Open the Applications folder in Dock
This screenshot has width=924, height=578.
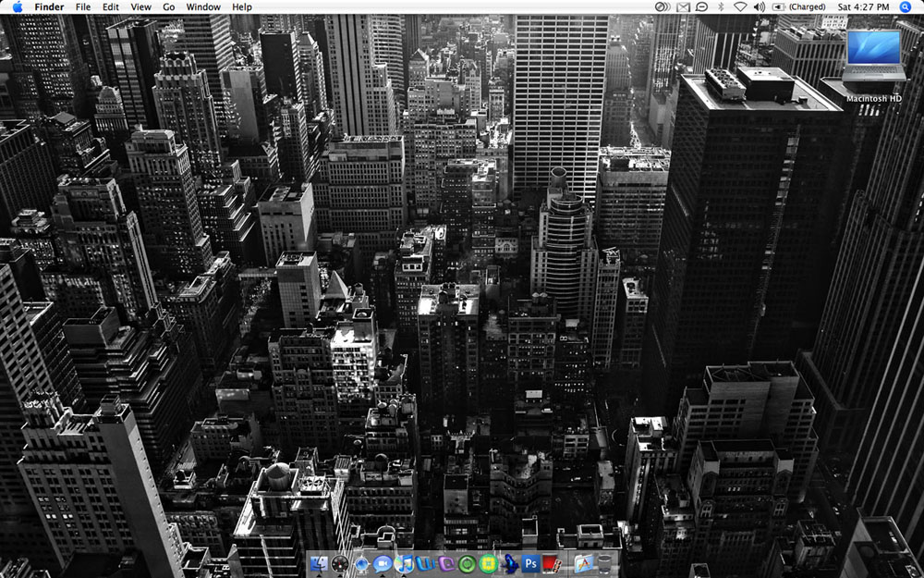(x=583, y=564)
